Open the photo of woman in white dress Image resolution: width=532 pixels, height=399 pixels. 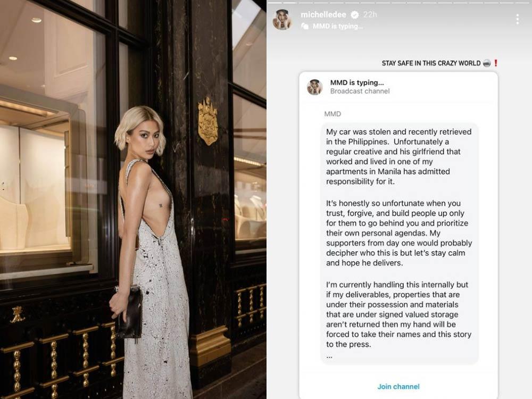pyautogui.click(x=133, y=199)
